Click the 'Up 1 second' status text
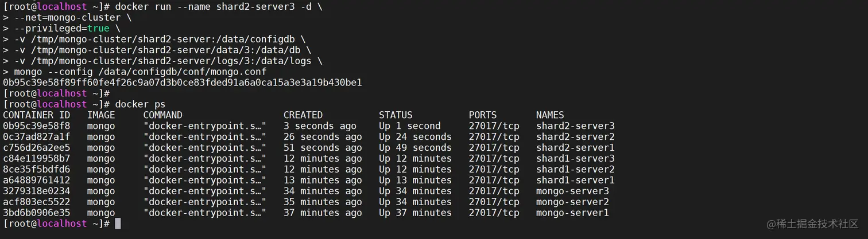 click(410, 126)
